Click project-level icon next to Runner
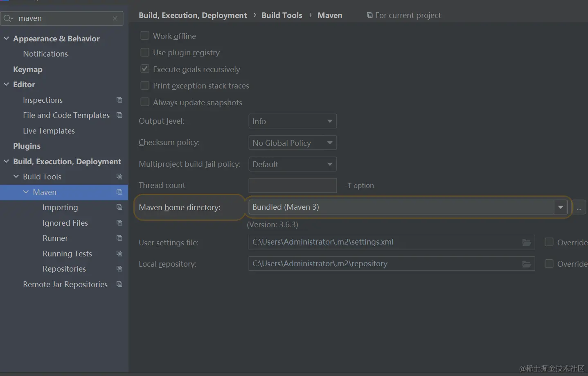The image size is (588, 376). [119, 238]
